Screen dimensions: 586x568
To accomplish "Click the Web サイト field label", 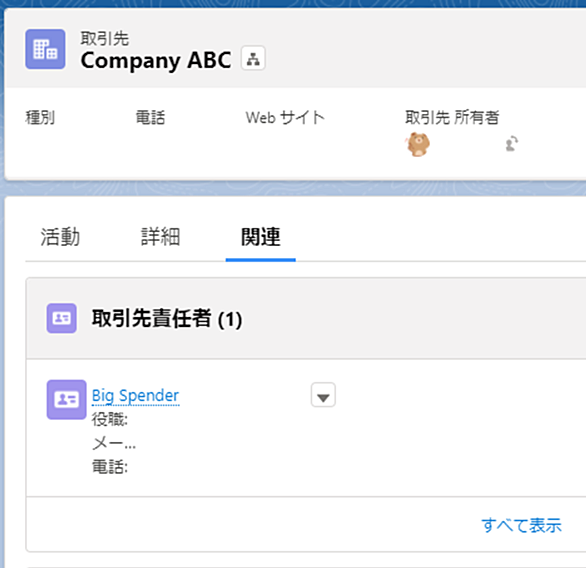I will 285,118.
